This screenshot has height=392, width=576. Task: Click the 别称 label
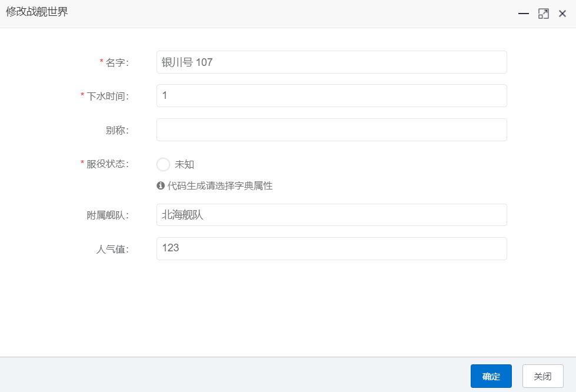[x=117, y=130]
